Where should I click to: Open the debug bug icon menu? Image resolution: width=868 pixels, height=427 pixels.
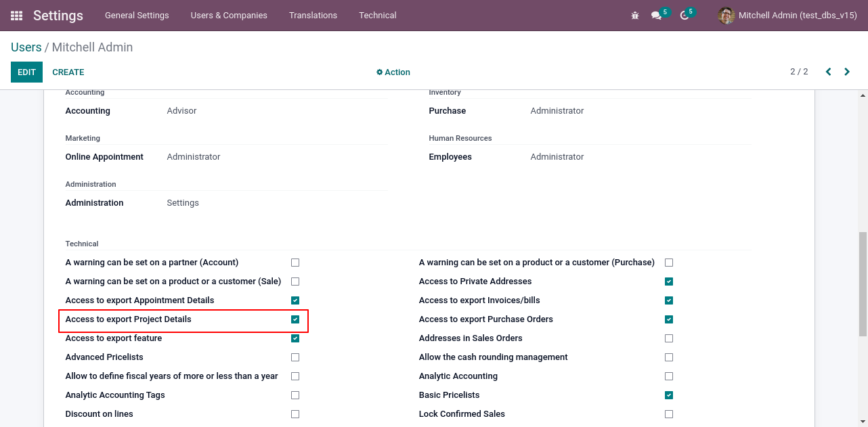click(635, 16)
